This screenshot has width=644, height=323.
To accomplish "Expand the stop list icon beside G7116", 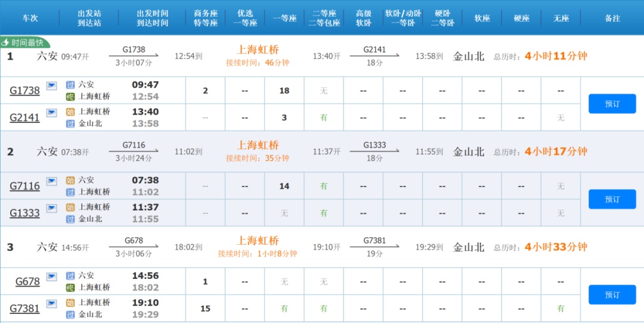I will [52, 182].
